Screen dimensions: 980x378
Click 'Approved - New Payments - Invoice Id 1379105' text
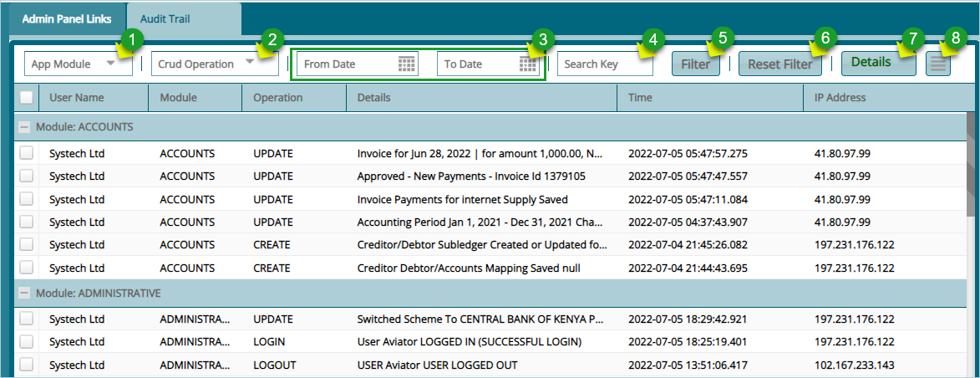pos(471,176)
